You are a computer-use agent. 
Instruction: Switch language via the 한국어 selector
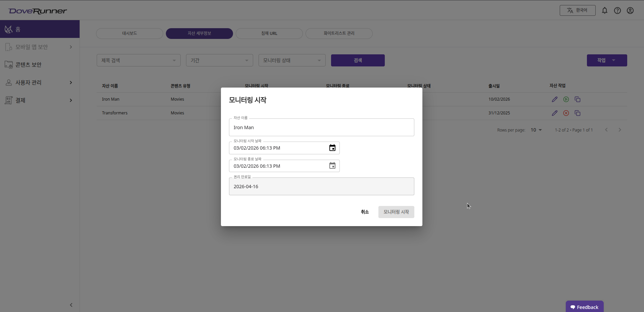[x=578, y=10]
